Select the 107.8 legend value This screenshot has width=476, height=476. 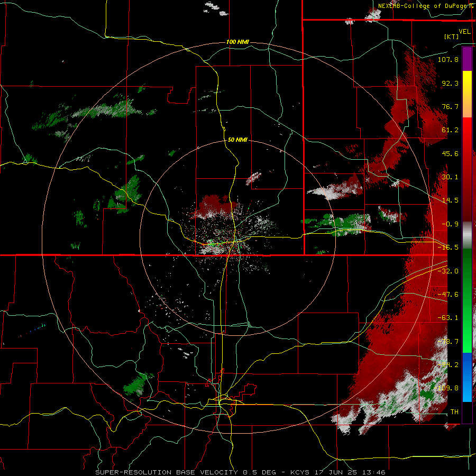click(448, 59)
